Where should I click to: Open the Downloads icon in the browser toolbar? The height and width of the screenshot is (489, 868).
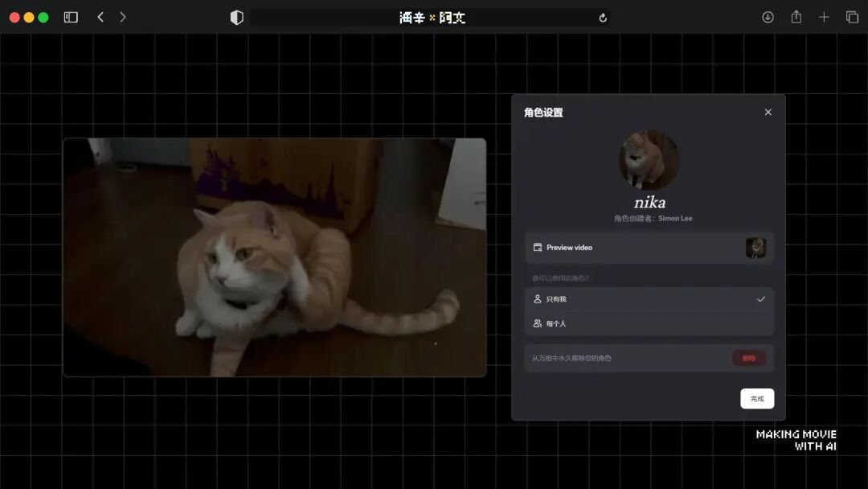click(768, 17)
